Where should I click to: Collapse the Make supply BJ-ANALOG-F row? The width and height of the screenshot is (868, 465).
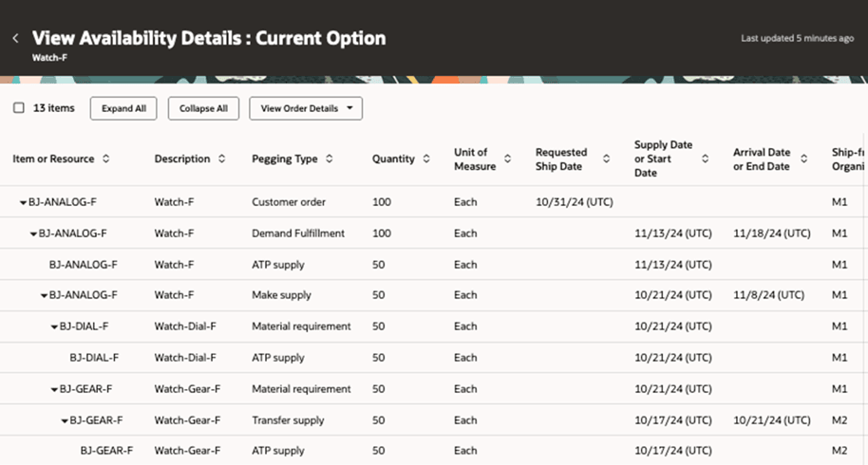[x=44, y=295]
